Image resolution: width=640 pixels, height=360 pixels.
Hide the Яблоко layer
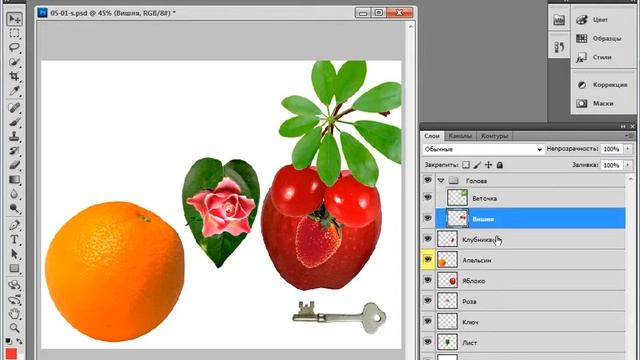click(x=427, y=280)
